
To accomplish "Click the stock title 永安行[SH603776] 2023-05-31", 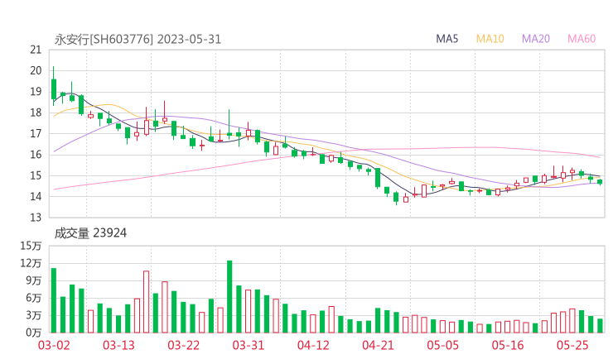I will point(138,39).
